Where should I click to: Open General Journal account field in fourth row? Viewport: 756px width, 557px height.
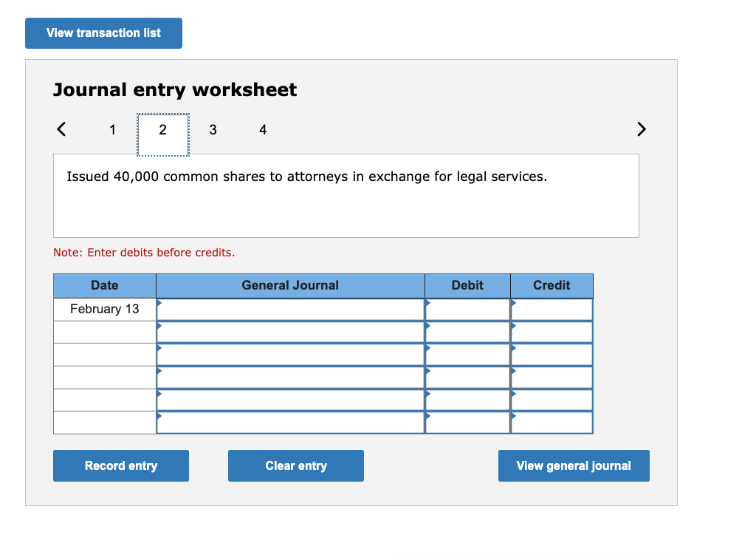[x=290, y=377]
